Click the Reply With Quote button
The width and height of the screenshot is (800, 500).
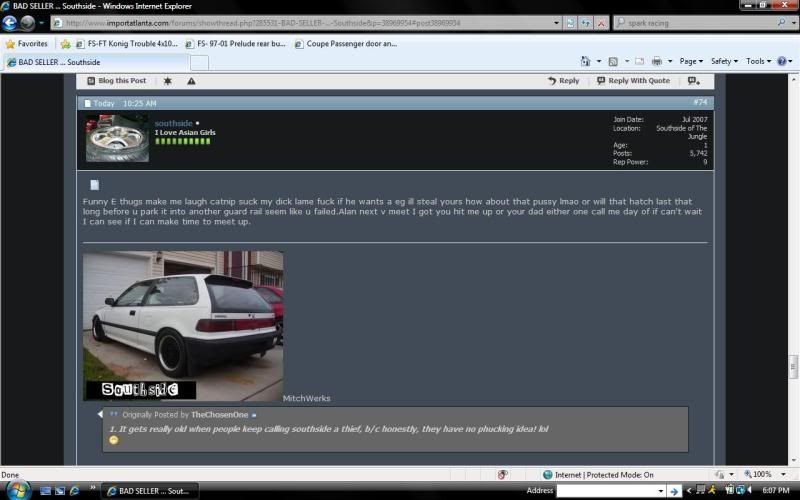(x=633, y=81)
